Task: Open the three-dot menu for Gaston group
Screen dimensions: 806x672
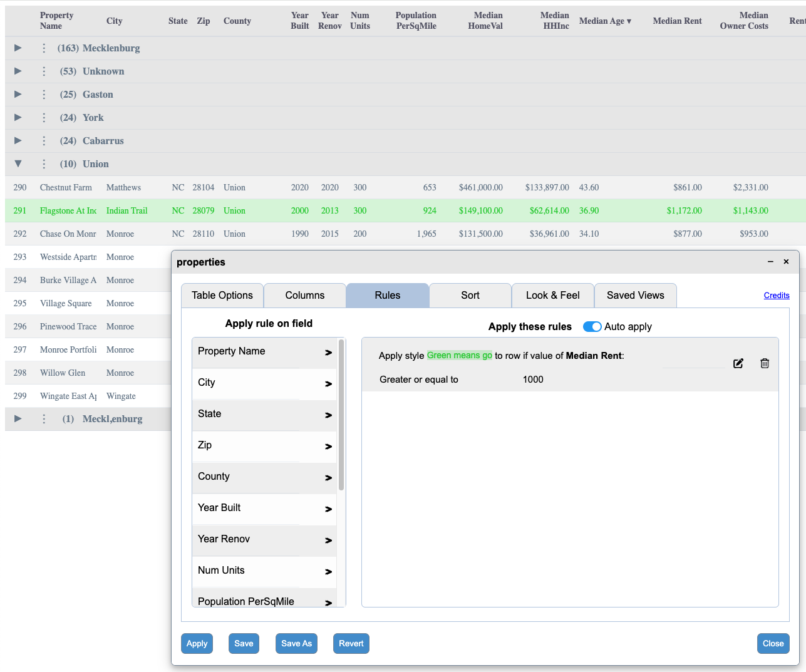Action: pyautogui.click(x=44, y=95)
